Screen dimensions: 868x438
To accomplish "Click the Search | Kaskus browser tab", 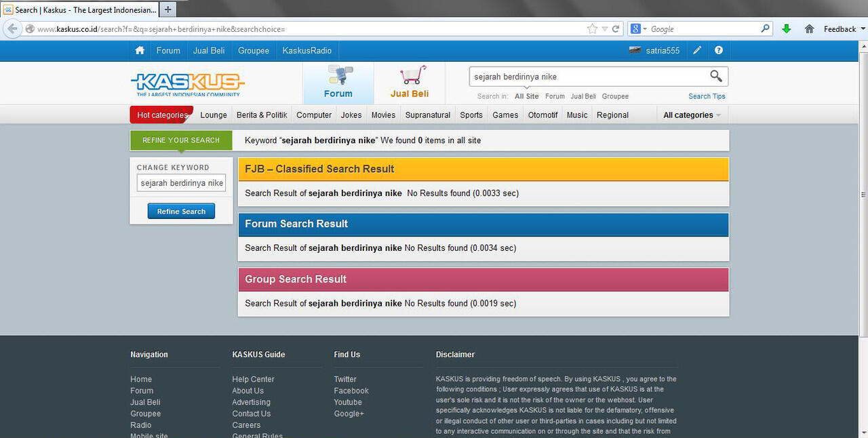I will (80, 9).
